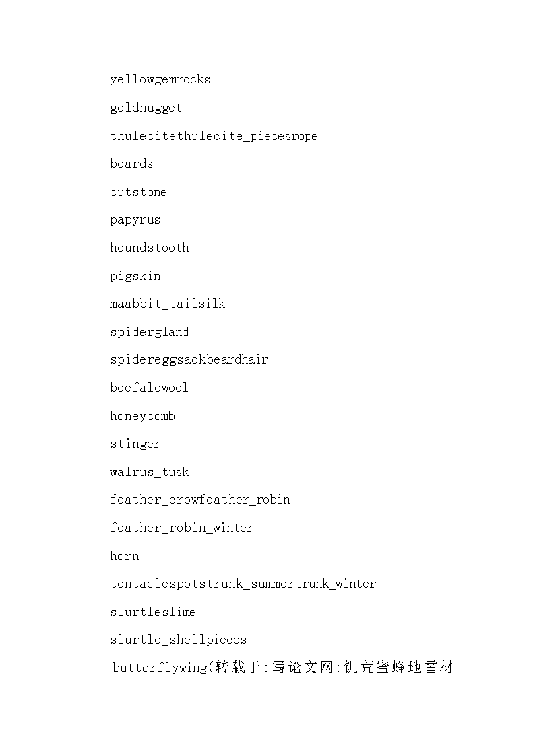Click the houndstooth line
Viewport: 535px width, 756px height.
coord(150,248)
